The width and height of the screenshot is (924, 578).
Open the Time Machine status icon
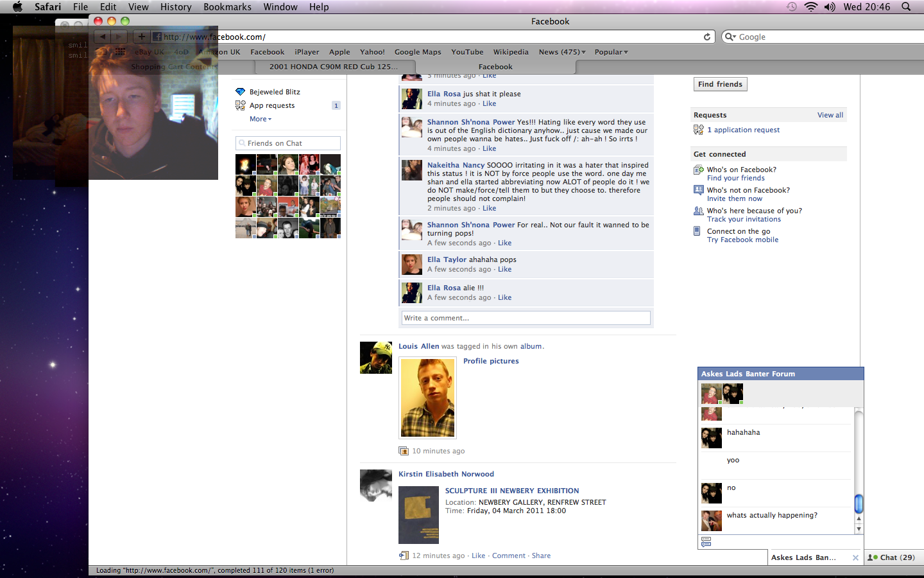[792, 6]
